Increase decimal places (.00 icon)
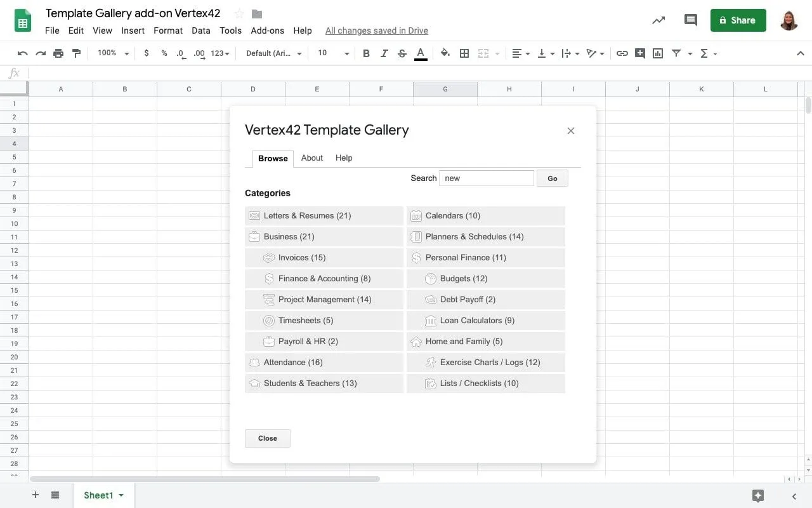812x508 pixels. (x=199, y=53)
